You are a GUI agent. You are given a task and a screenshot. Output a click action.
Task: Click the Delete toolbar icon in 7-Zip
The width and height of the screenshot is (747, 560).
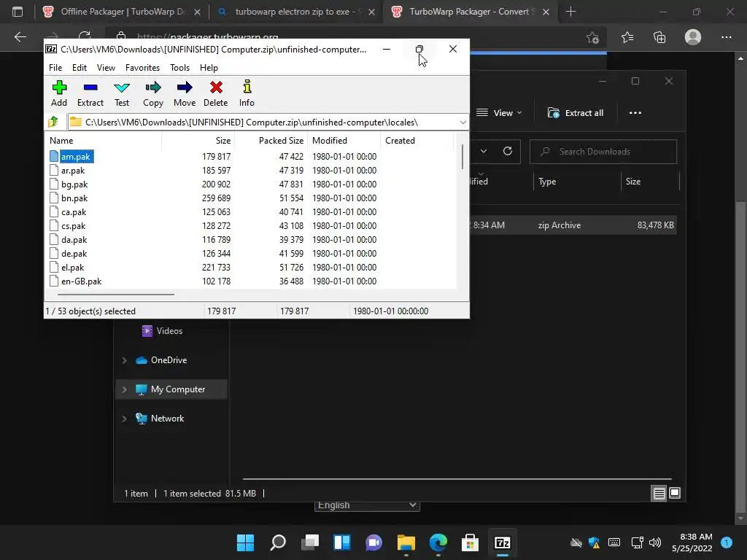(x=215, y=93)
